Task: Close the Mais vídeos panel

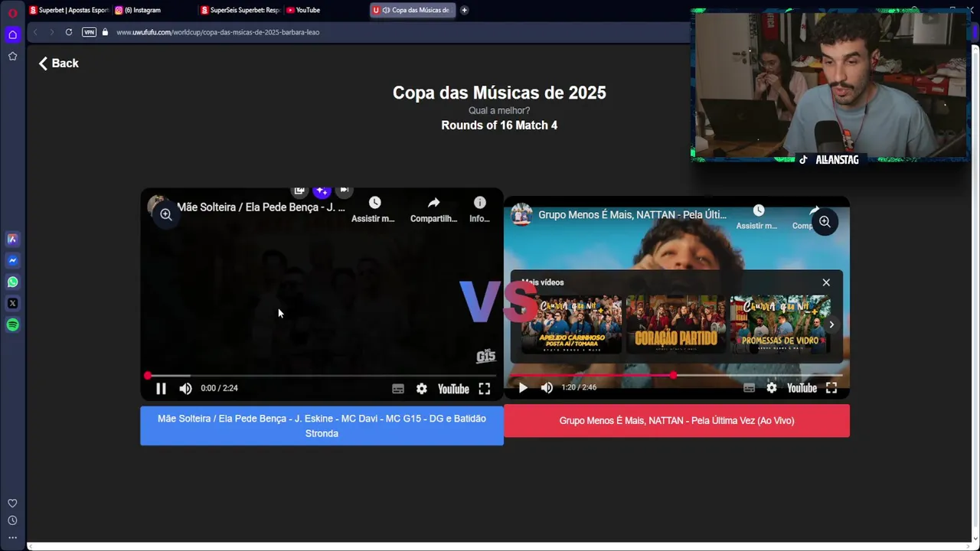Action: coord(826,282)
